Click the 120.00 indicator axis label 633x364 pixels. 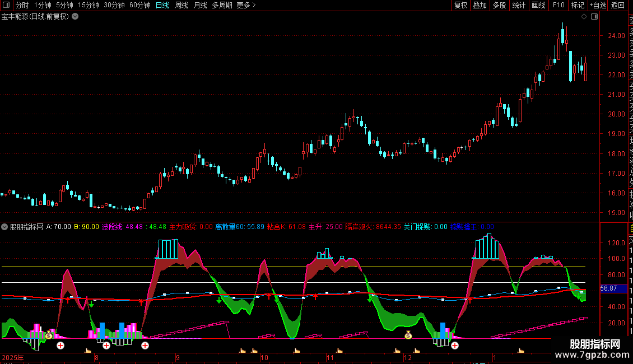[x=616, y=243]
